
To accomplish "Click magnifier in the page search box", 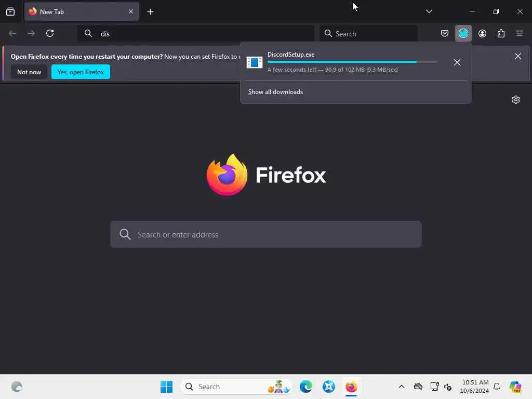I will coord(125,234).
